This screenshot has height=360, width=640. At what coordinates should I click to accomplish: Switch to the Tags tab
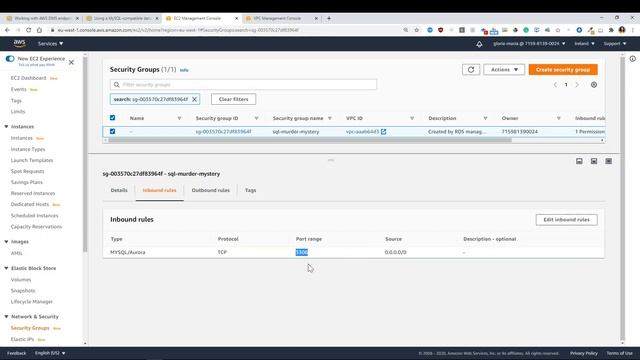click(x=250, y=191)
